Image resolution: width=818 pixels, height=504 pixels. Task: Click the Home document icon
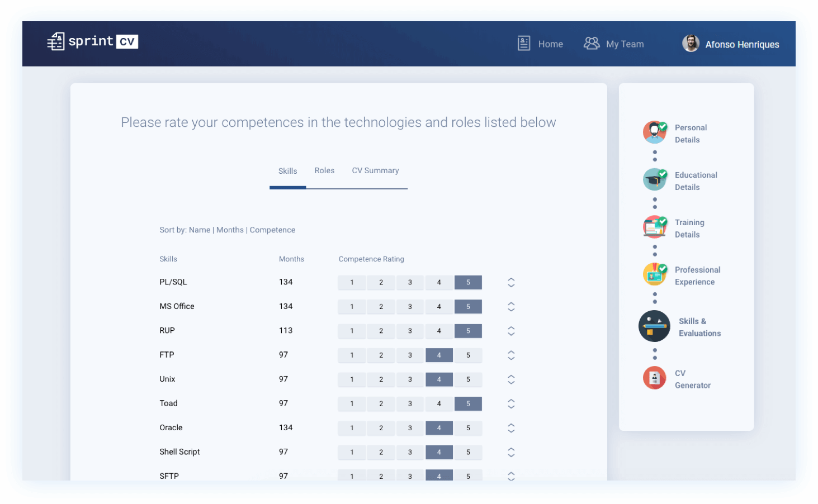tap(523, 44)
